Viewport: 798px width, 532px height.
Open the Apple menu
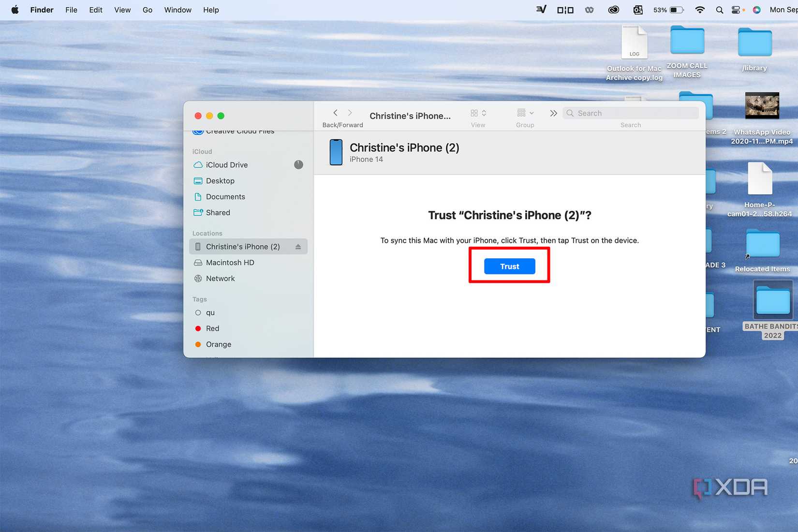click(x=15, y=10)
